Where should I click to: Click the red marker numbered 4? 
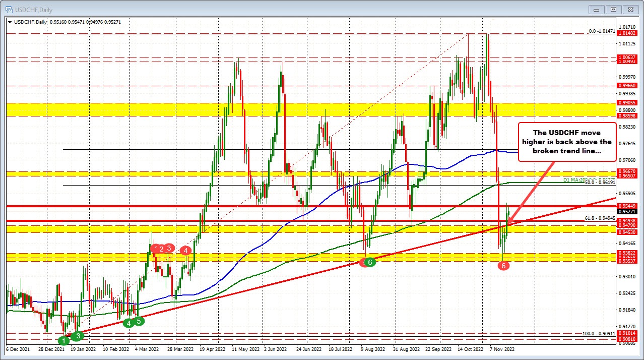185,250
